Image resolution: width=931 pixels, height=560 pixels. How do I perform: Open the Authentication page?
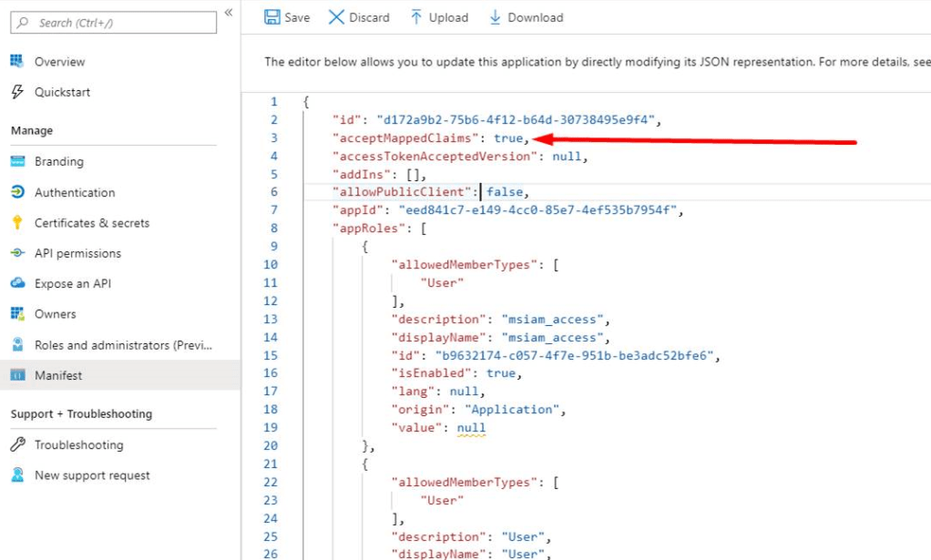coord(75,192)
